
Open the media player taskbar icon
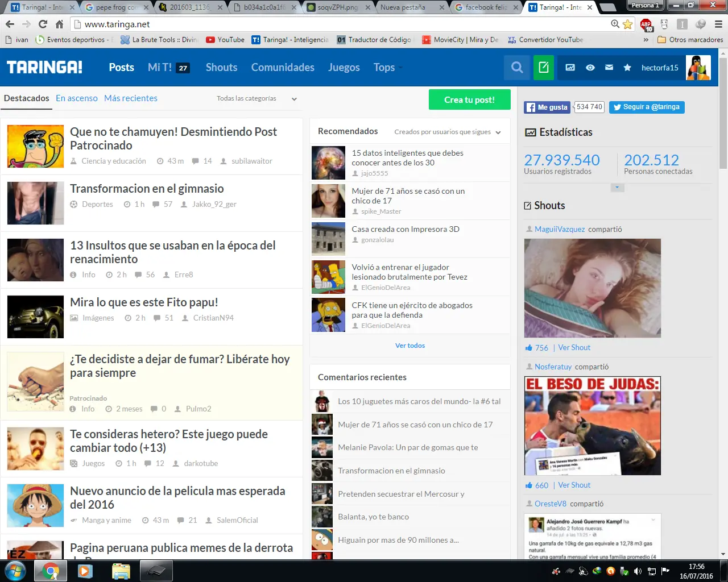coord(85,571)
